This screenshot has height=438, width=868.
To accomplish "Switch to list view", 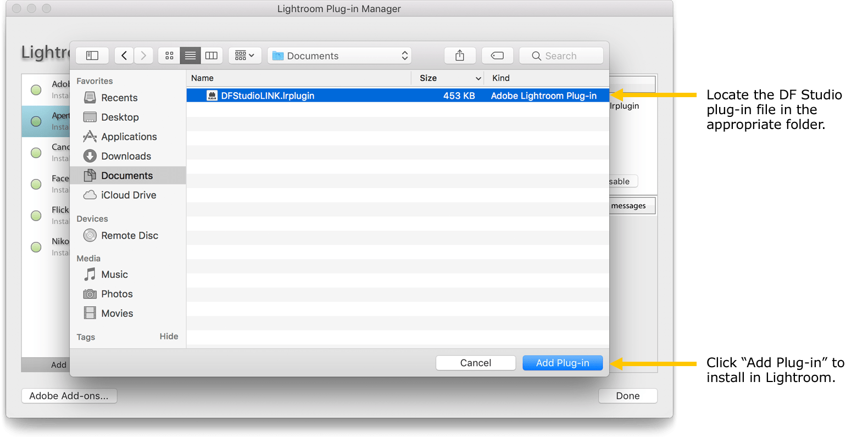I will coord(190,55).
